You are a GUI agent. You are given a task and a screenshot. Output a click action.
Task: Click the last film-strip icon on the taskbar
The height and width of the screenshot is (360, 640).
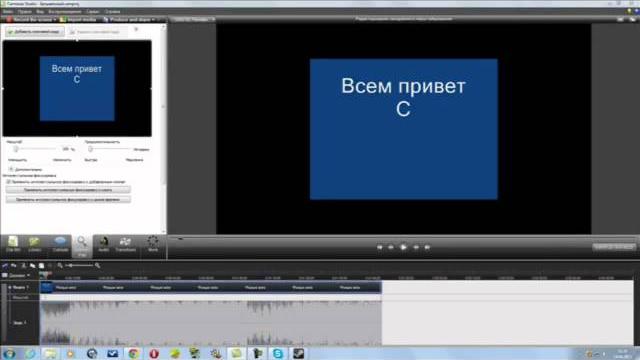298,353
